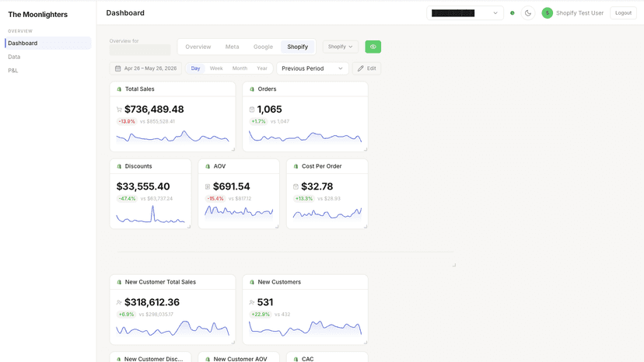Open Data in the sidebar
The height and width of the screenshot is (362, 644).
pyautogui.click(x=48, y=57)
